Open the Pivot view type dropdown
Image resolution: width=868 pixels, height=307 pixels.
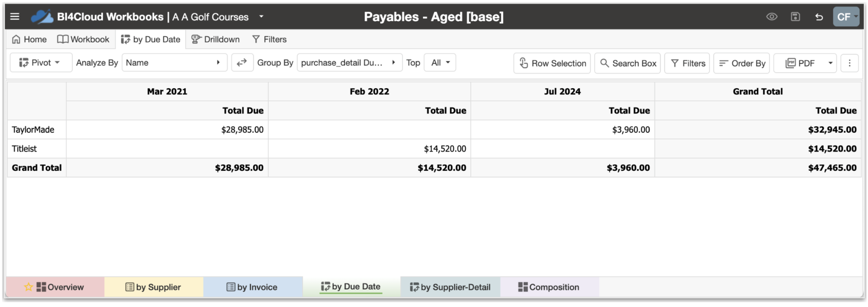(41, 62)
